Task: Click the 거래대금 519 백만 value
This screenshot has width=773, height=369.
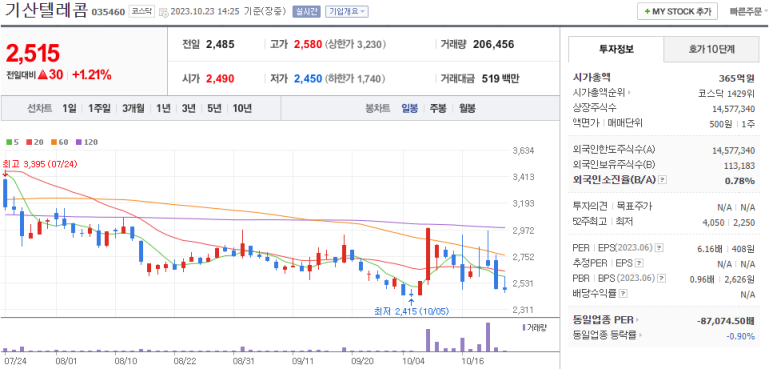Action: tap(499, 78)
